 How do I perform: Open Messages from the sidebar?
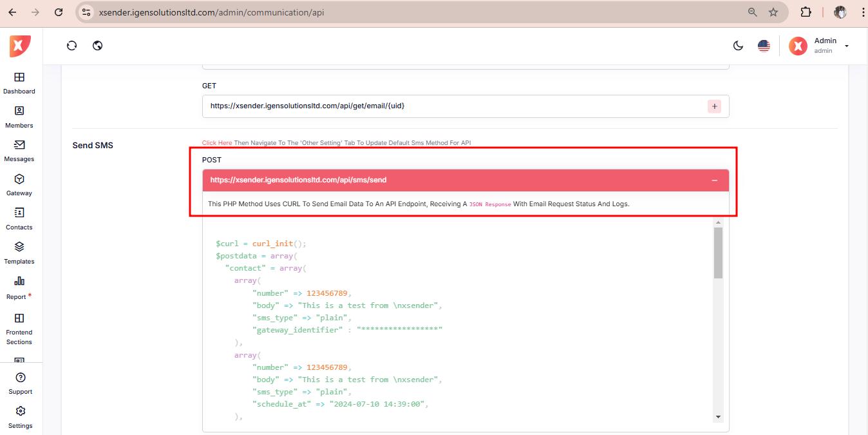(x=19, y=145)
